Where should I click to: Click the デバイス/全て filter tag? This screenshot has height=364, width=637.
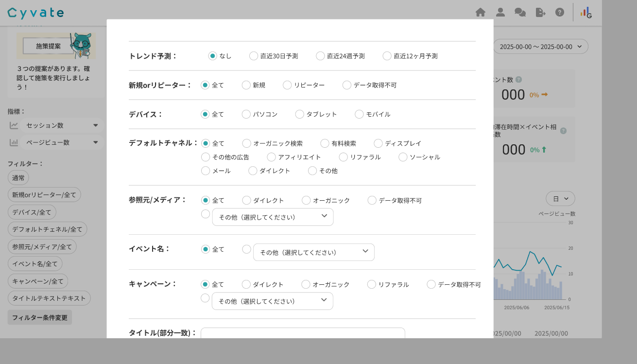pos(32,212)
